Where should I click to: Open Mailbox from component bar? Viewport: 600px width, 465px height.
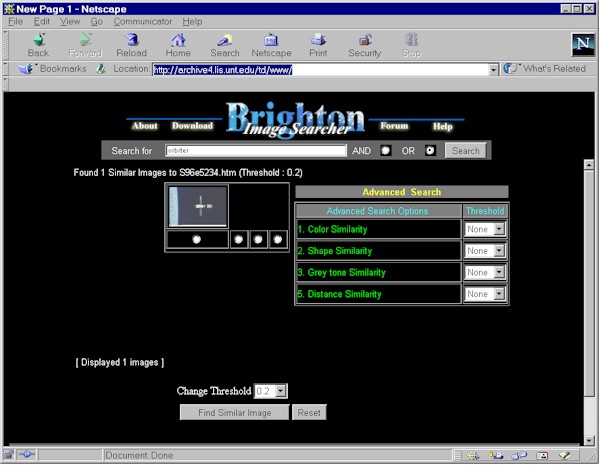tap(496, 455)
